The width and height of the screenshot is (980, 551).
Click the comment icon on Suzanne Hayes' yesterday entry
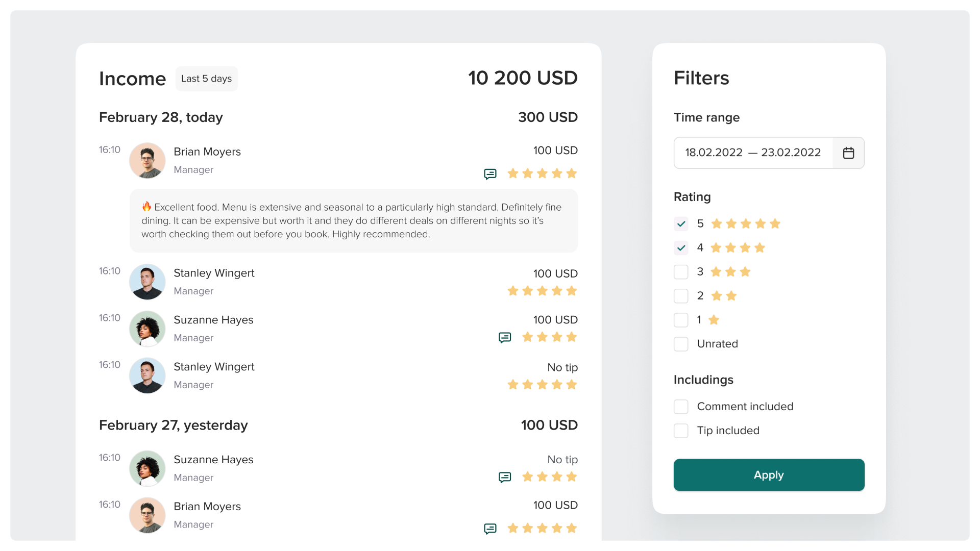(x=505, y=477)
